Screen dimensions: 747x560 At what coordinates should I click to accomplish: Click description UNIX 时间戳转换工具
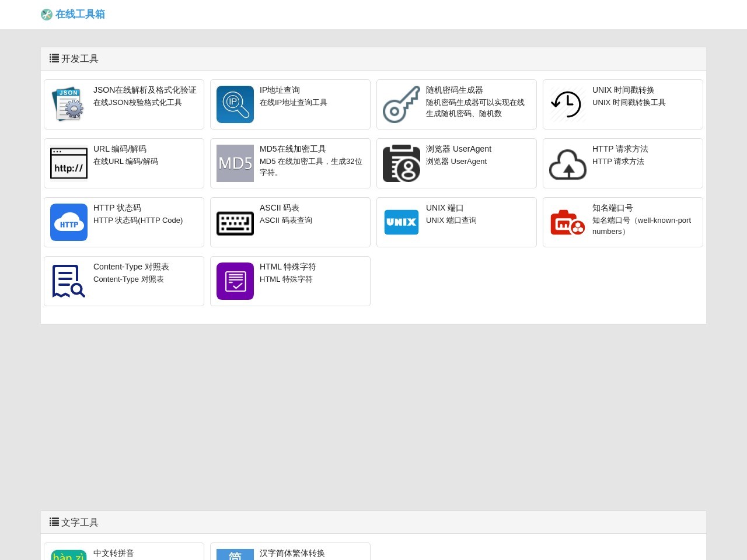click(629, 103)
